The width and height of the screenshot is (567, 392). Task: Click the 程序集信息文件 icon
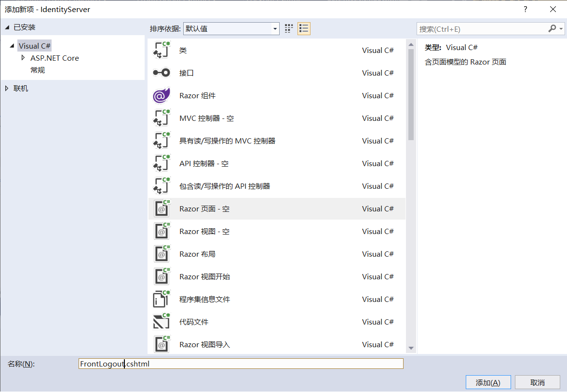pyautogui.click(x=161, y=299)
